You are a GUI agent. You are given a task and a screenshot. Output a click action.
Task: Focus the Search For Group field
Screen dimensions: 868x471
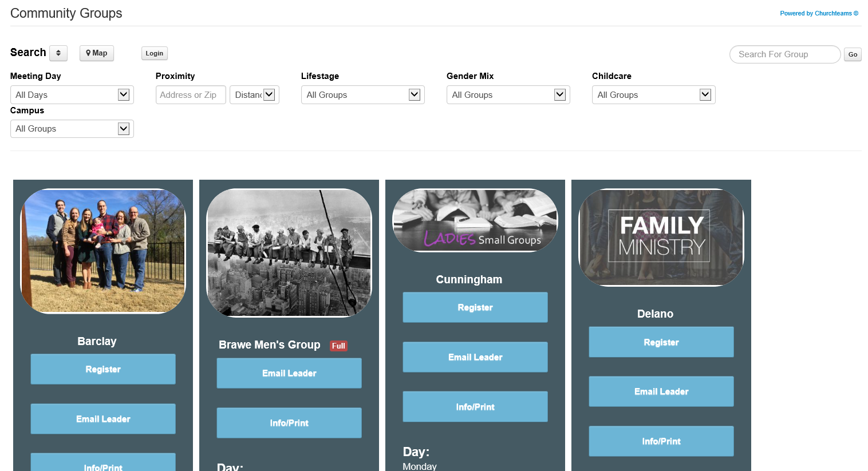coord(785,54)
